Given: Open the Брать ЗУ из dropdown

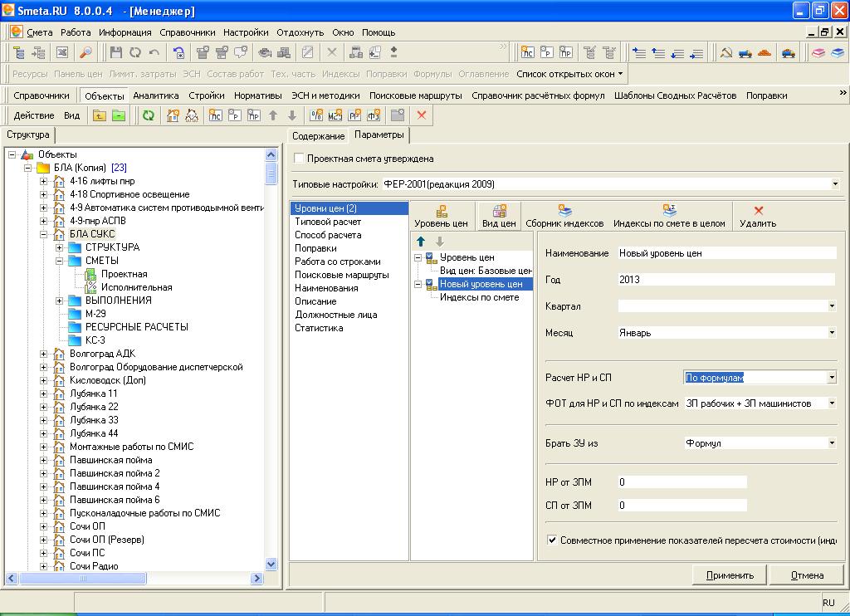Looking at the screenshot, I should (x=832, y=443).
